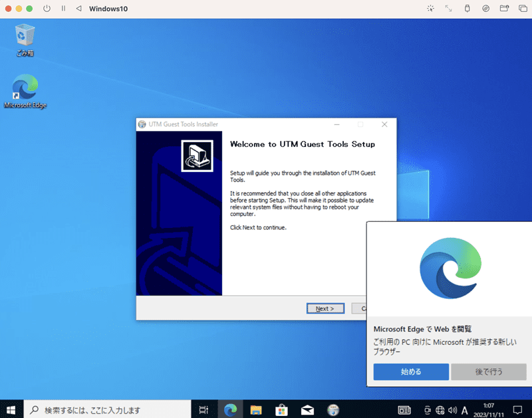
Task: Open the notification center icon
Action: point(517,410)
